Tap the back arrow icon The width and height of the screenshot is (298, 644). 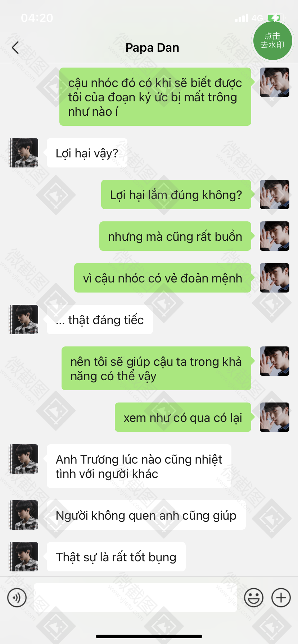[15, 47]
